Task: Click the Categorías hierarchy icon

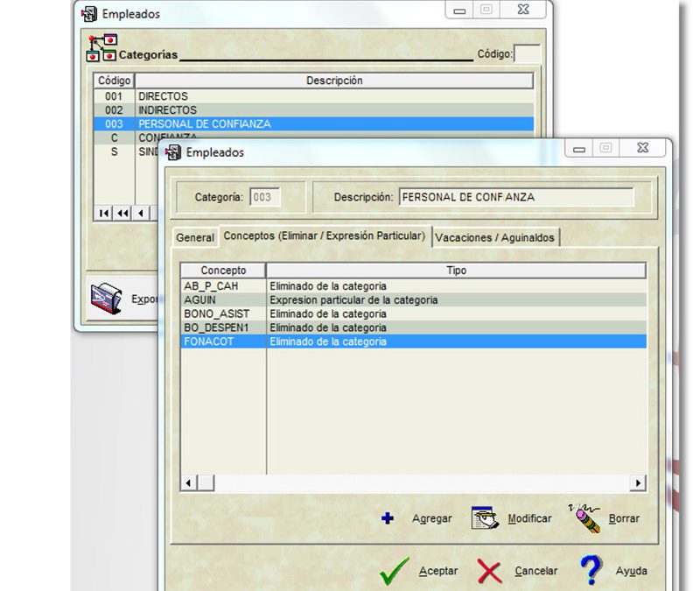Action: (101, 48)
